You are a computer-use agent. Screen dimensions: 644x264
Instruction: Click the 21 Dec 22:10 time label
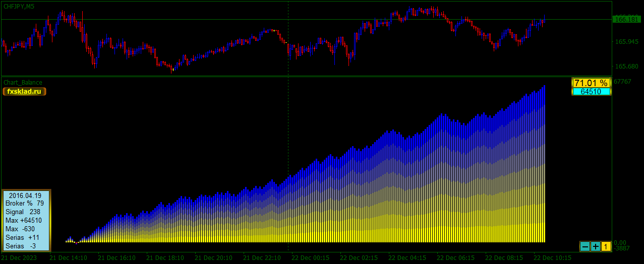(262, 258)
